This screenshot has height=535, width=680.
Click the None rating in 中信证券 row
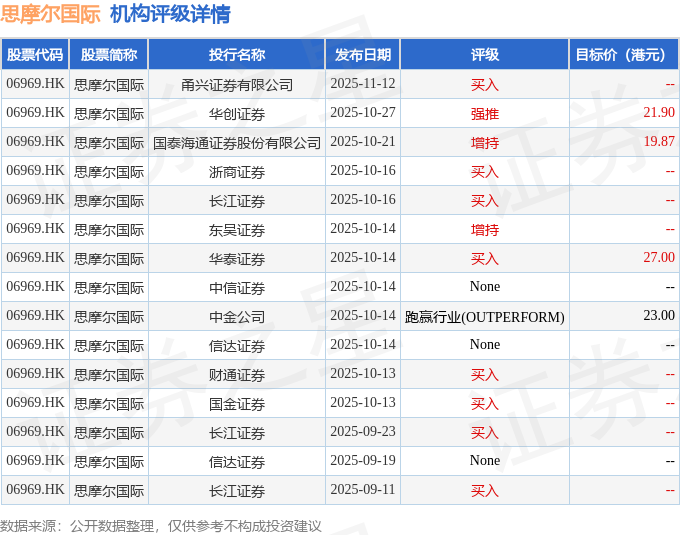click(485, 287)
